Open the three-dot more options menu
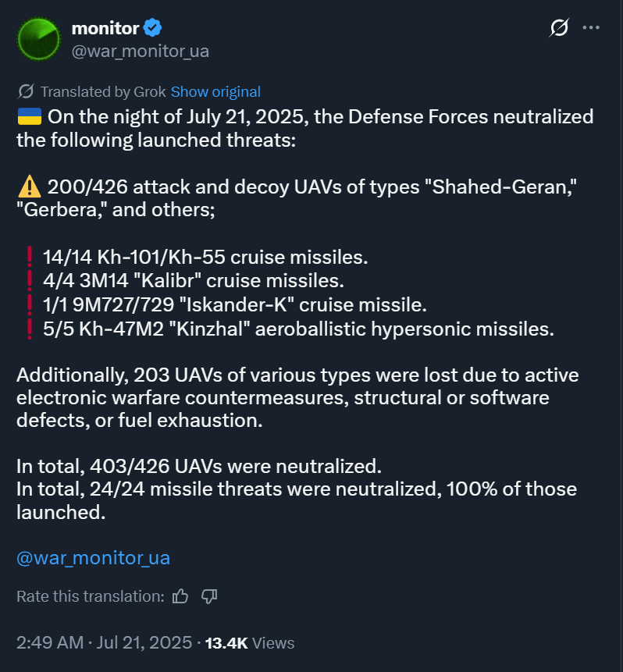Screen dimensions: 623x672 tap(591, 28)
